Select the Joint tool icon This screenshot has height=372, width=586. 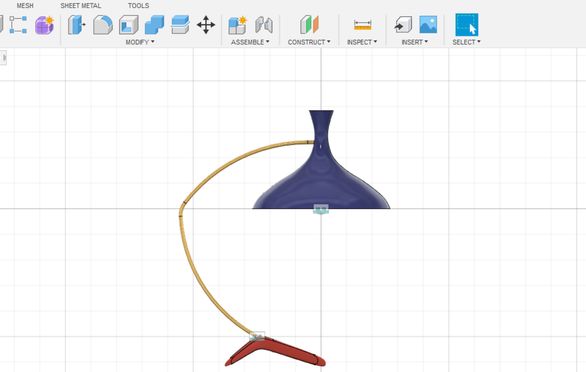pyautogui.click(x=264, y=25)
